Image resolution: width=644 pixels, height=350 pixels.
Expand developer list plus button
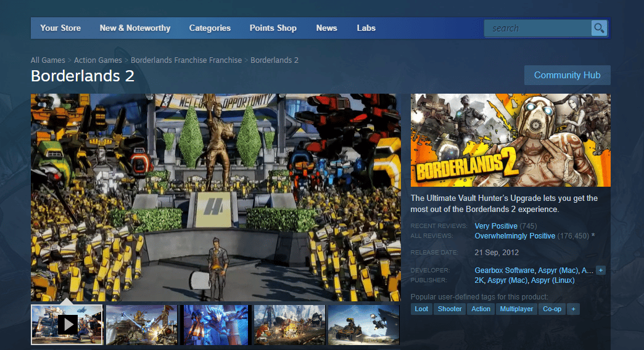click(601, 270)
